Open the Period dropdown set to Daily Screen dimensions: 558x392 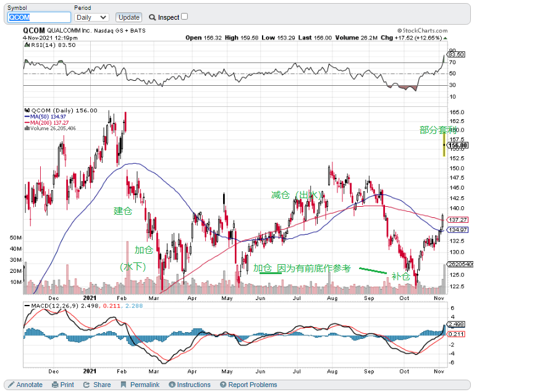(x=91, y=17)
